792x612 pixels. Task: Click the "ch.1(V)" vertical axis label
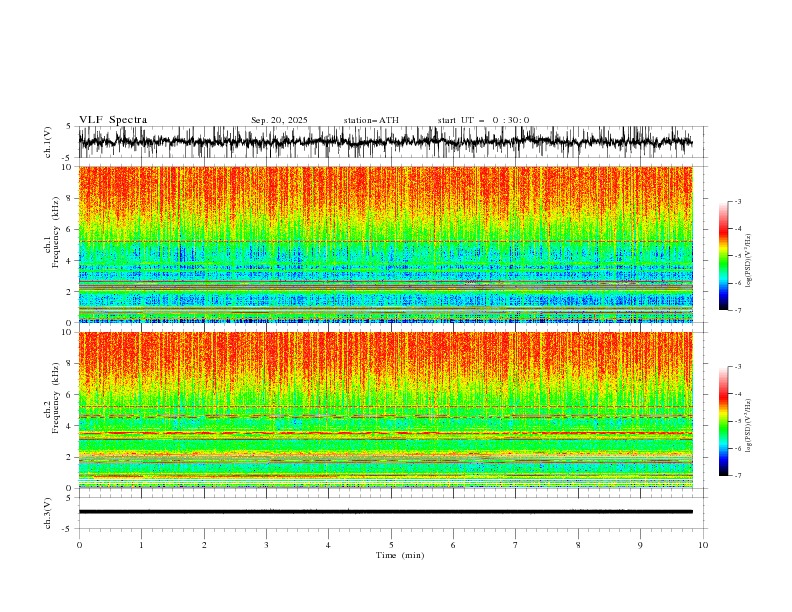[x=48, y=142]
